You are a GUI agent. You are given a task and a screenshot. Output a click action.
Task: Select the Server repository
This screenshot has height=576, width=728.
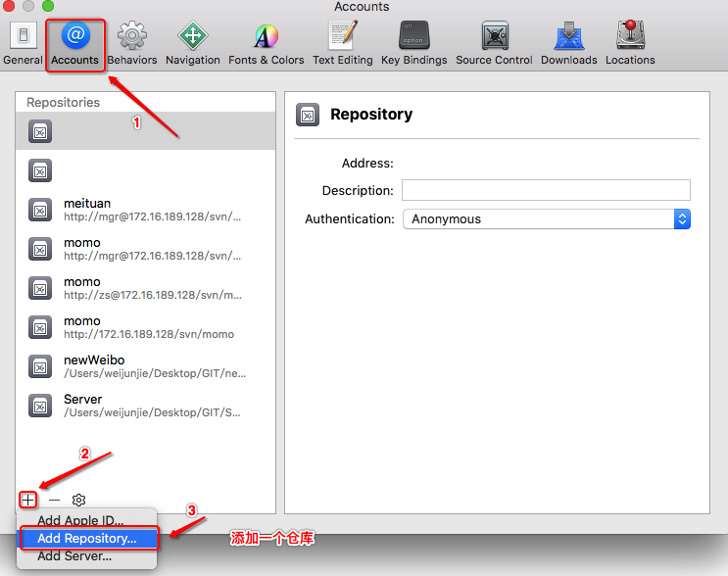pos(145,406)
